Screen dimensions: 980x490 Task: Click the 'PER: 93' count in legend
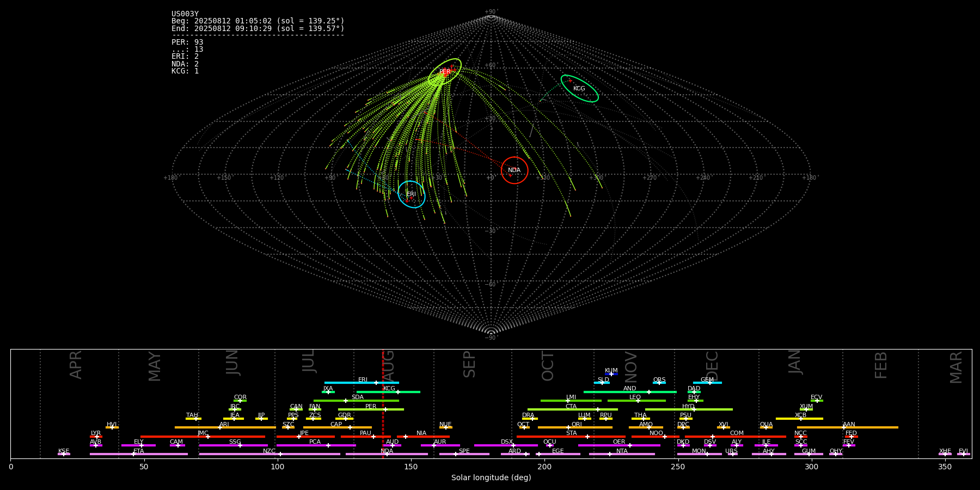pyautogui.click(x=187, y=42)
